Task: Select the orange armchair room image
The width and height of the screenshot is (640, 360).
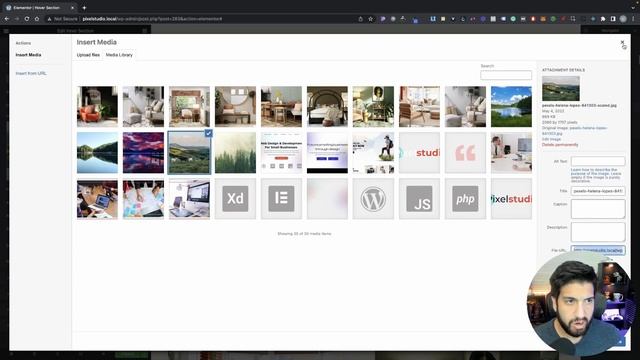Action: [x=97, y=107]
